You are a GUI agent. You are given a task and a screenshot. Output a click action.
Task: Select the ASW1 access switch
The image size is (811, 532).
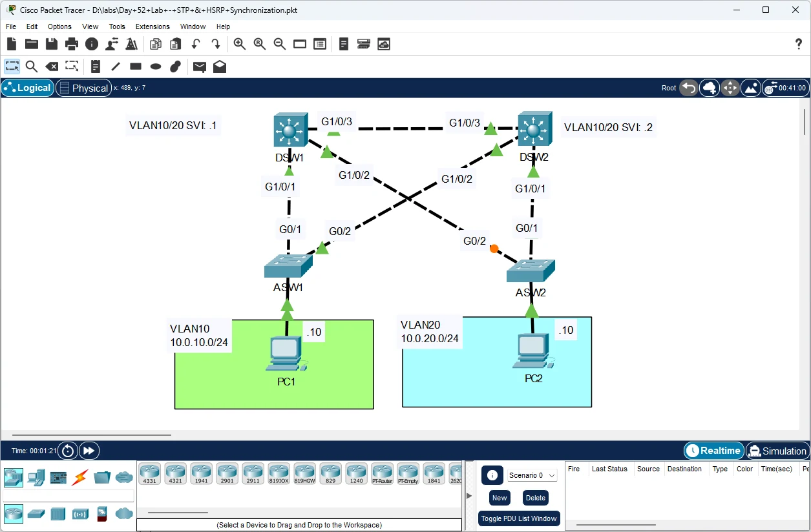coord(288,265)
